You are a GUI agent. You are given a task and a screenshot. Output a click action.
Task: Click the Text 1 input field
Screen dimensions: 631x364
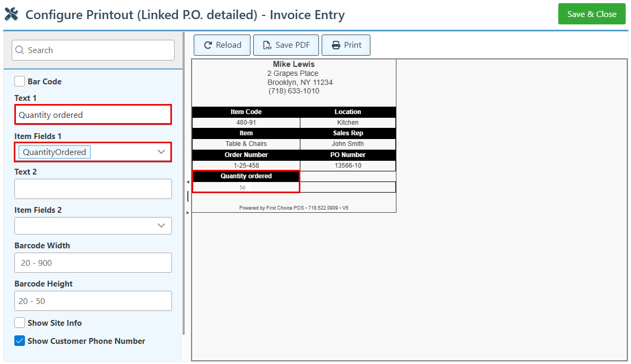pyautogui.click(x=93, y=115)
